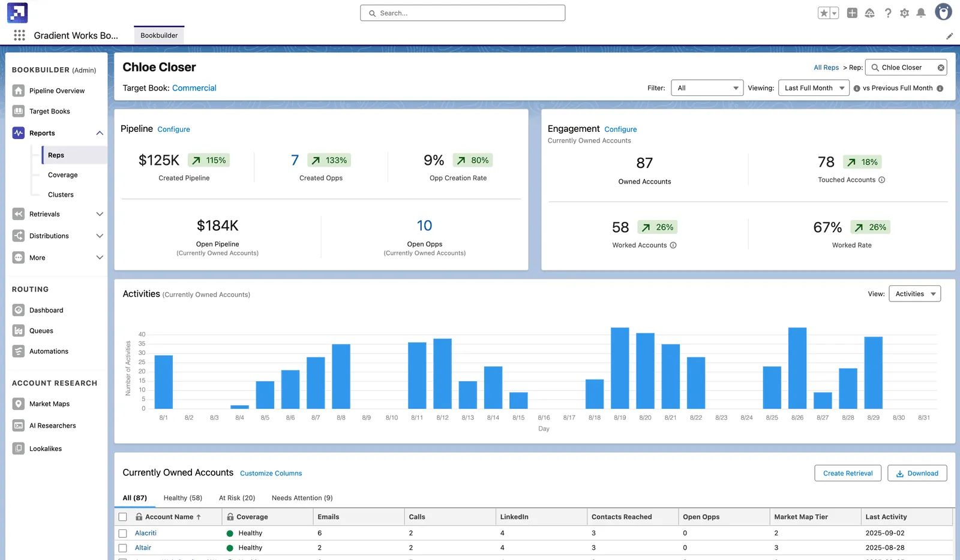Open the app launcher grid icon
Viewport: 960px width, 560px height.
pyautogui.click(x=19, y=35)
